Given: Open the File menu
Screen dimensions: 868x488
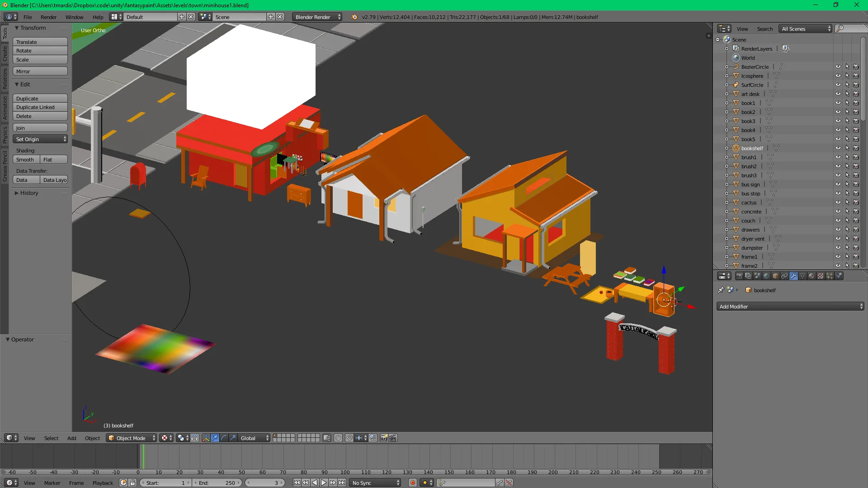Looking at the screenshot, I should 28,17.
